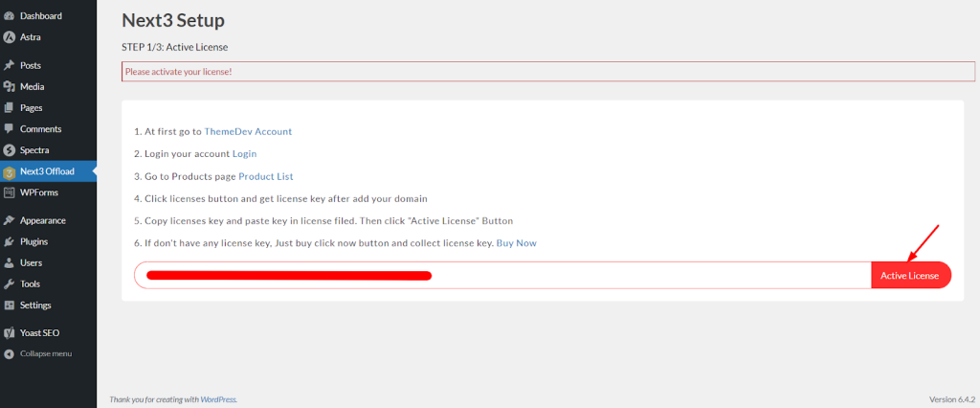Open Settings menu label

click(35, 306)
